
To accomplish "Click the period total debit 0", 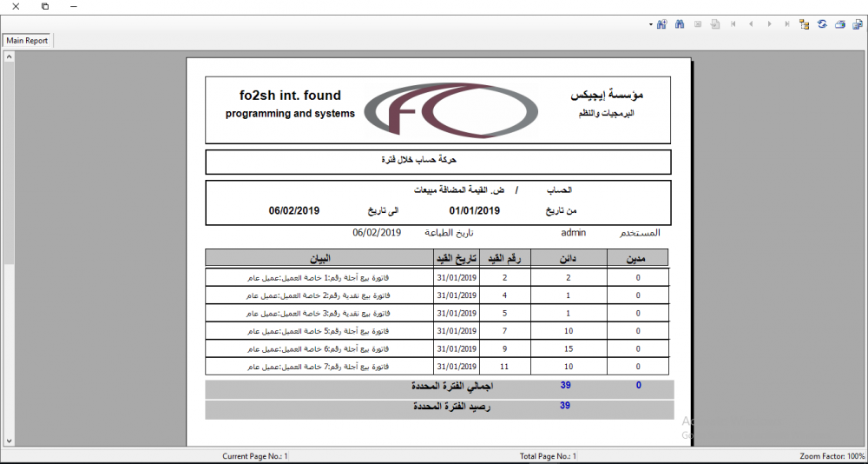I will pos(638,386).
